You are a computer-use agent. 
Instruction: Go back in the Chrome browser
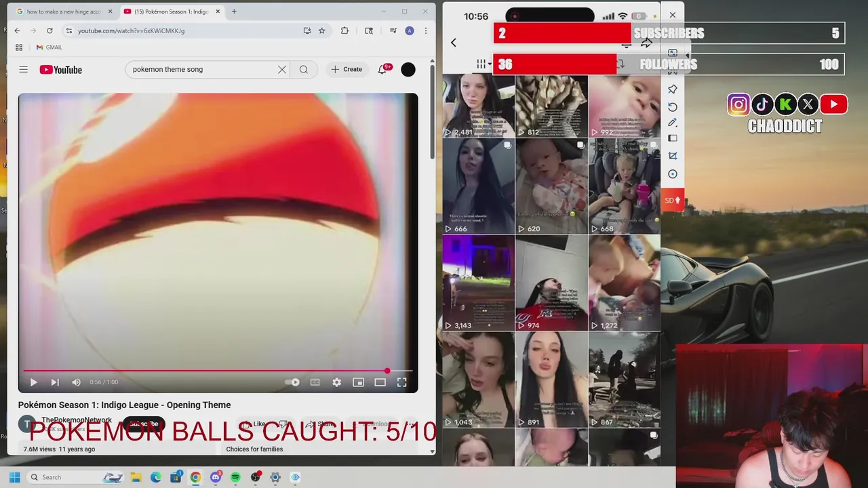point(17,30)
